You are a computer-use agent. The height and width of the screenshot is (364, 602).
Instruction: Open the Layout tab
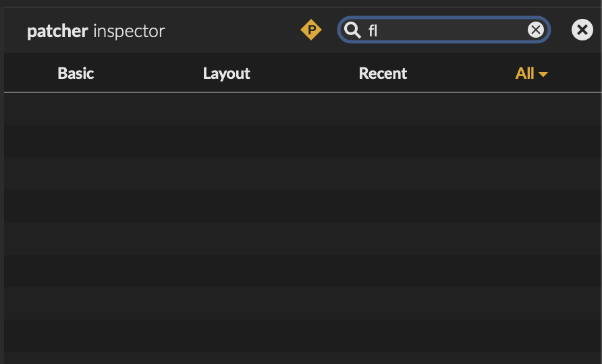[226, 73]
